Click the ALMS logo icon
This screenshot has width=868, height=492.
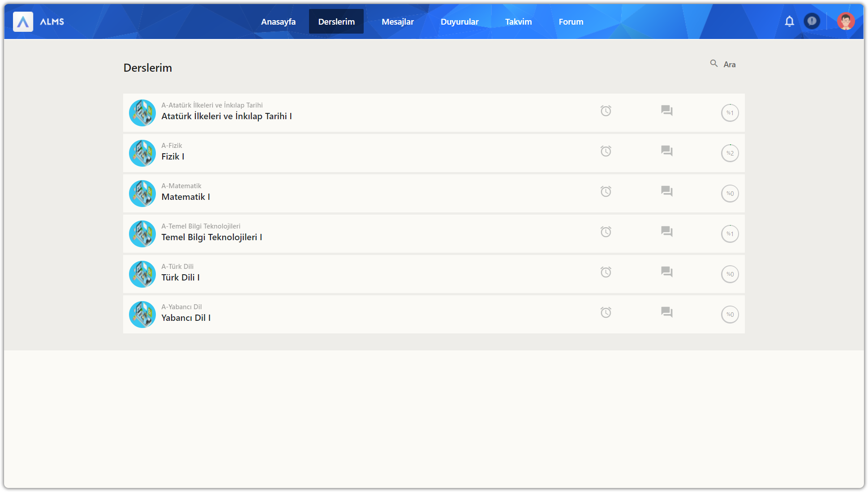(23, 22)
